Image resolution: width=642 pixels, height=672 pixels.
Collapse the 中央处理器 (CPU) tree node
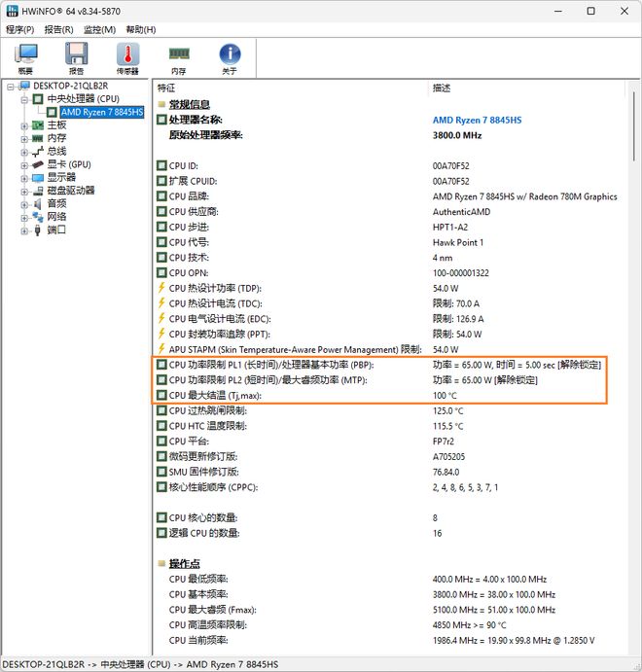24,100
